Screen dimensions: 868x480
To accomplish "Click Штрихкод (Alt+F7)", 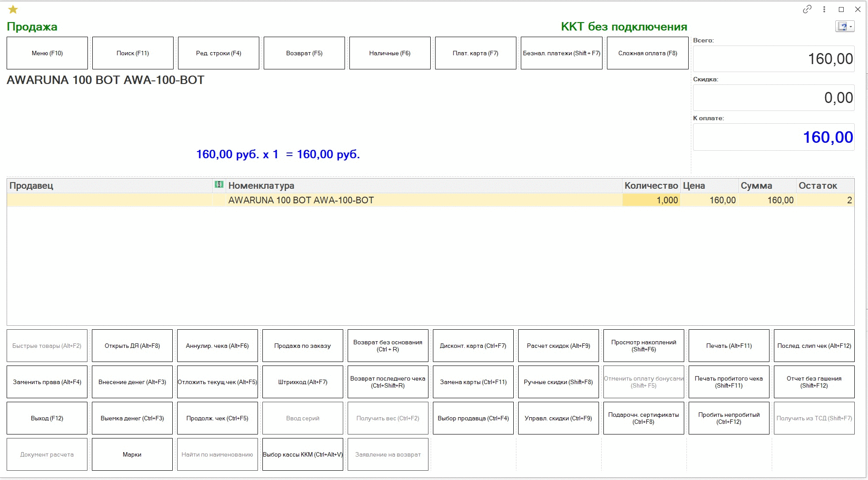I will click(303, 382).
